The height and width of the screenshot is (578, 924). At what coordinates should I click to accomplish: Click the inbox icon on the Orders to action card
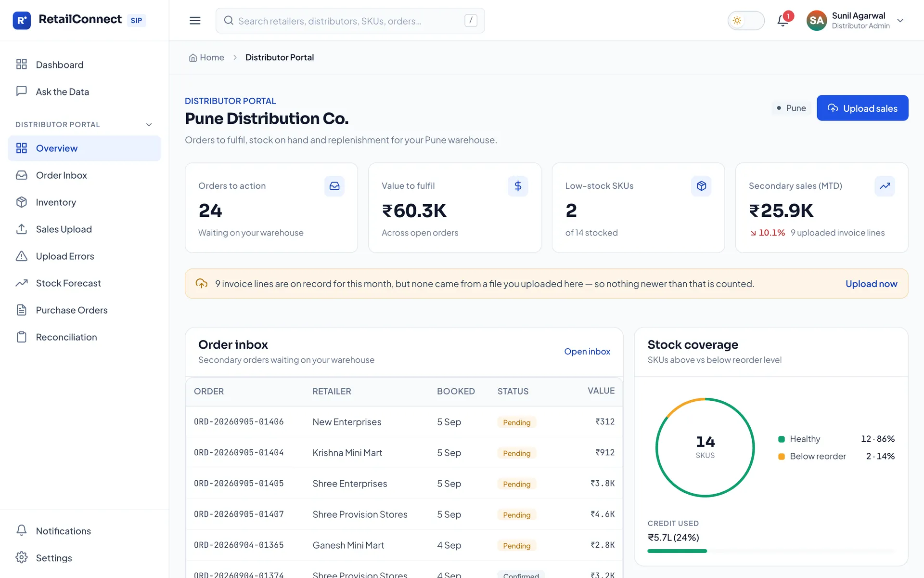[x=334, y=186]
